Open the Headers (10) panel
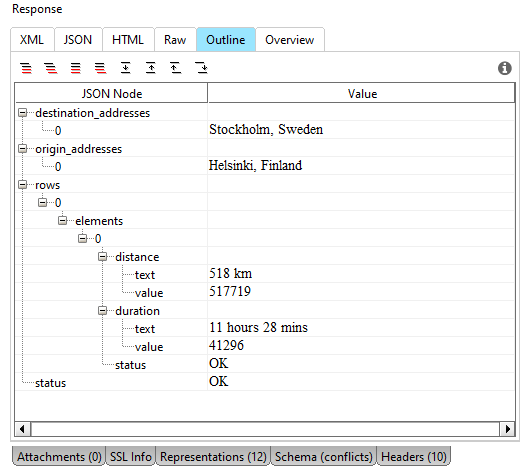Screen dimensions: 528x469 [414, 457]
